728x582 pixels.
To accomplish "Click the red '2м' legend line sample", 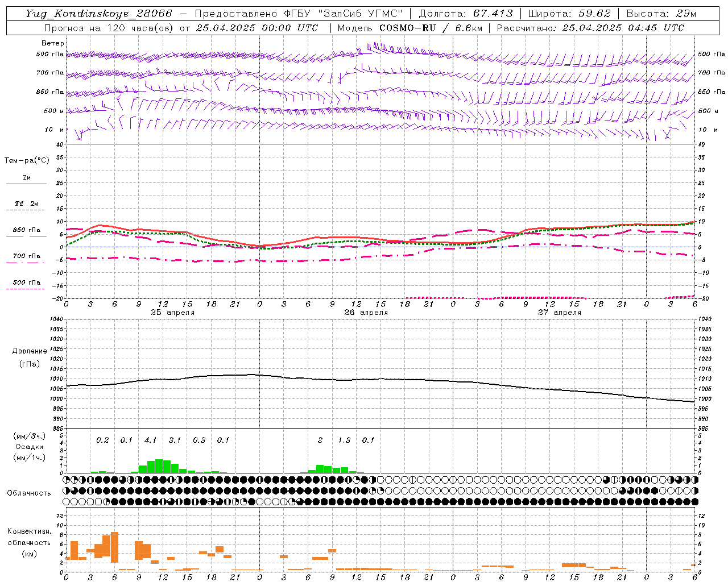I will [26, 184].
